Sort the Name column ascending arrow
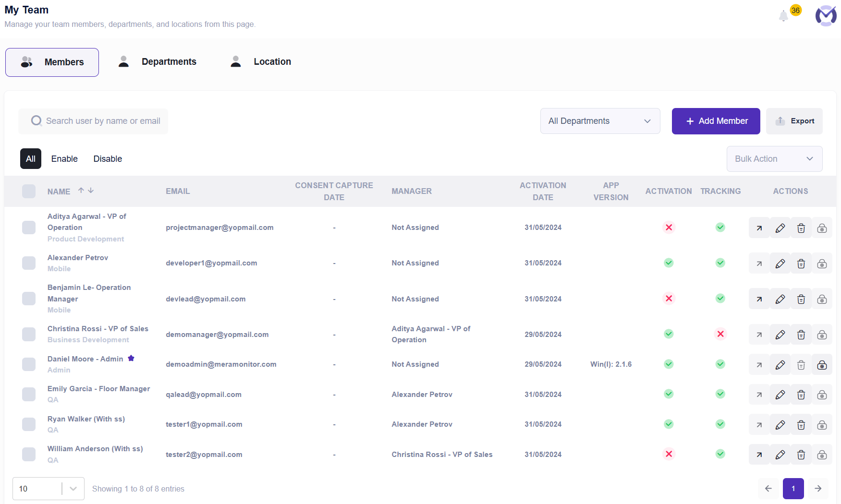841x504 pixels. point(81,191)
